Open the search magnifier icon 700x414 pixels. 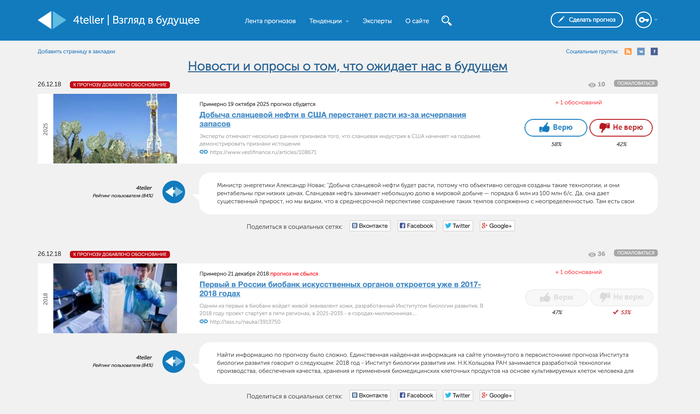[x=446, y=20]
